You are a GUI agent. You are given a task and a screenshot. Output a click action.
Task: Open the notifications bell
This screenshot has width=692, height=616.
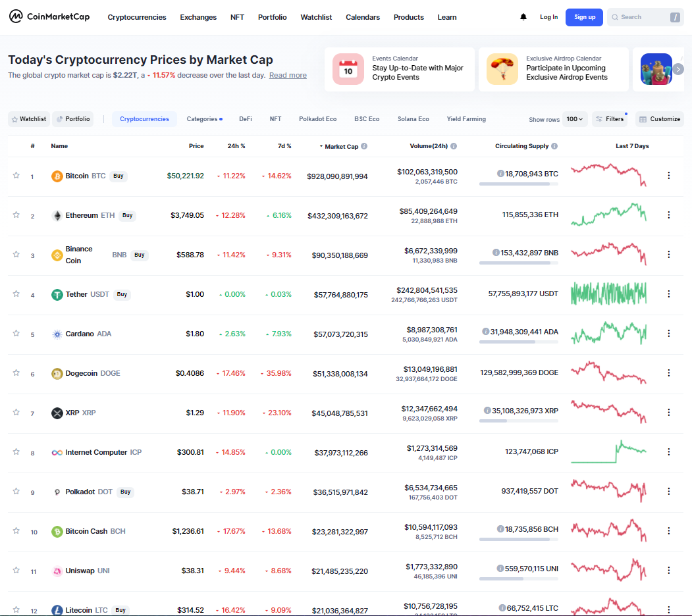pyautogui.click(x=523, y=16)
